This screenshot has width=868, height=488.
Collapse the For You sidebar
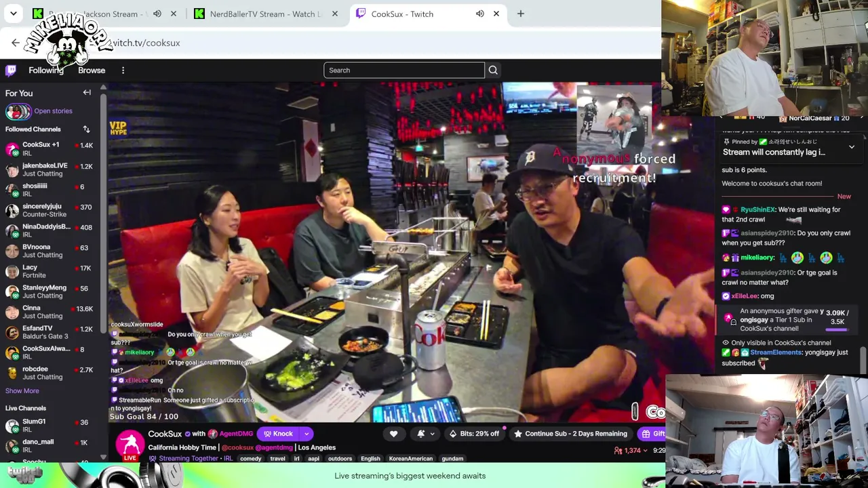coord(87,93)
